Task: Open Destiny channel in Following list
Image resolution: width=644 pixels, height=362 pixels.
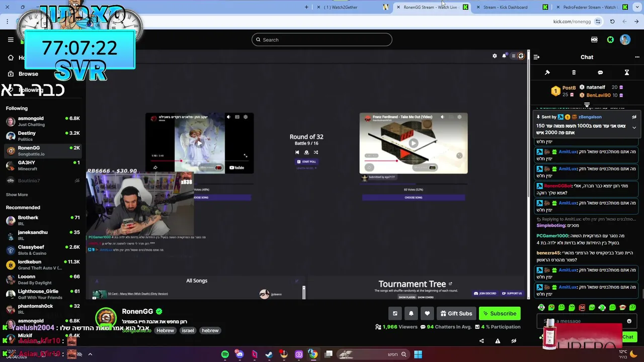Action: (43, 136)
